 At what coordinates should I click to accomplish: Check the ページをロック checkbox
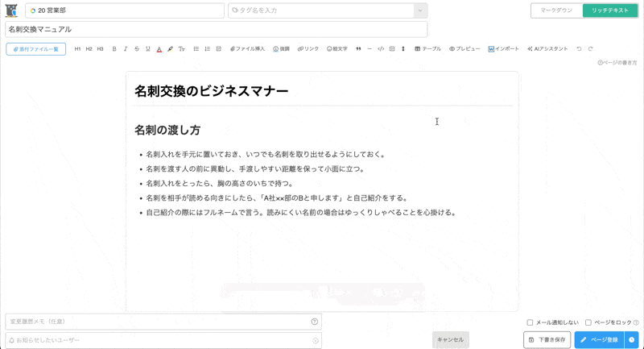(588, 322)
